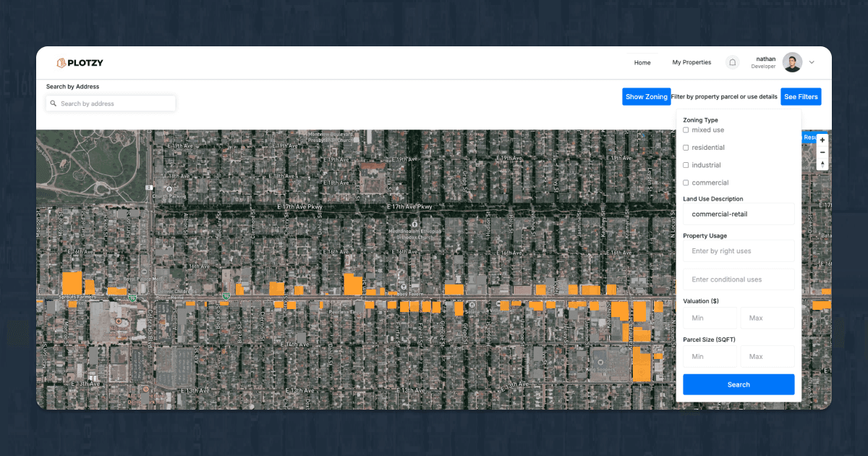Image resolution: width=868 pixels, height=456 pixels.
Task: Check the commercial zoning type
Action: coord(686,182)
